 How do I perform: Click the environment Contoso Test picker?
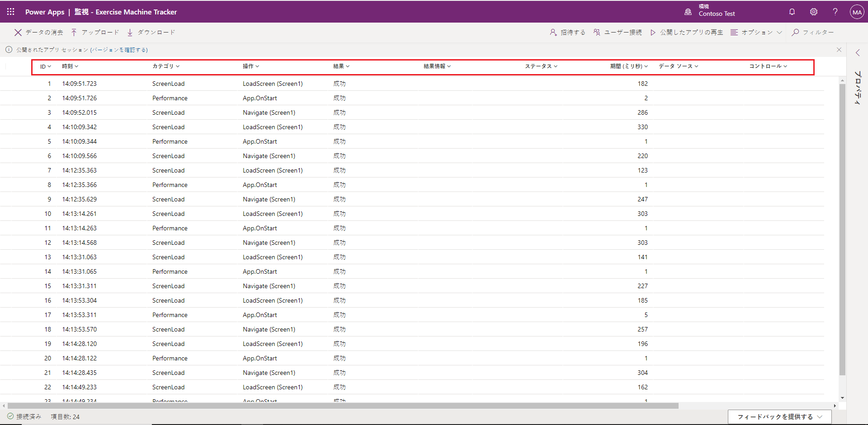tap(710, 10)
